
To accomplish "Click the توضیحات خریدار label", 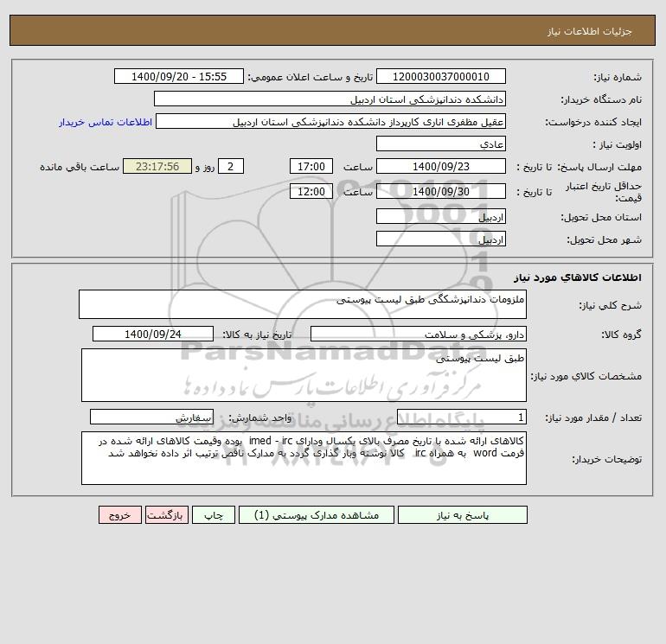I will [x=607, y=459].
